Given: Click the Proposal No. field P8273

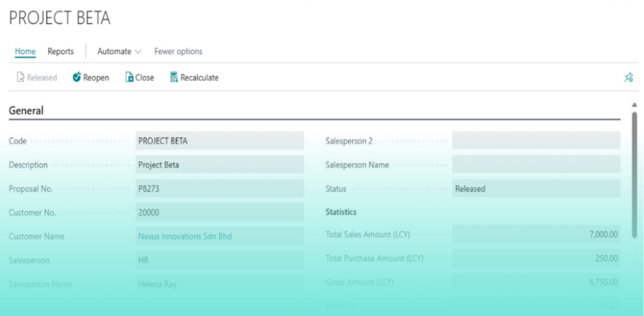Looking at the screenshot, I should (220, 188).
